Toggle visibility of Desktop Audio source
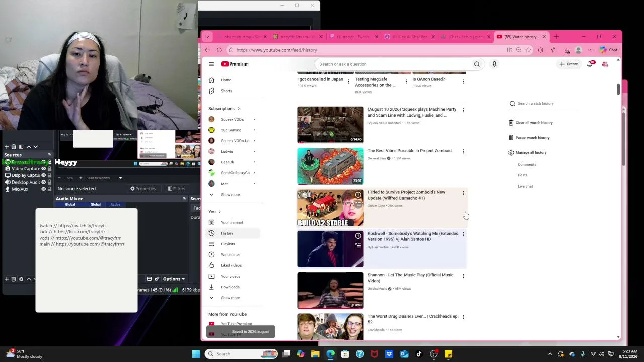The height and width of the screenshot is (362, 644). pos(43,182)
